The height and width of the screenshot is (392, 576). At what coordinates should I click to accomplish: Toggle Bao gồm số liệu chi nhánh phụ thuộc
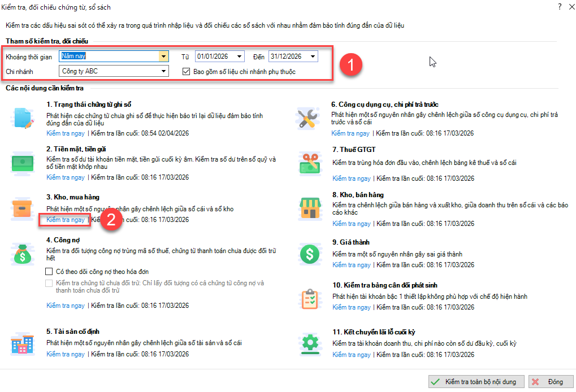click(x=186, y=72)
